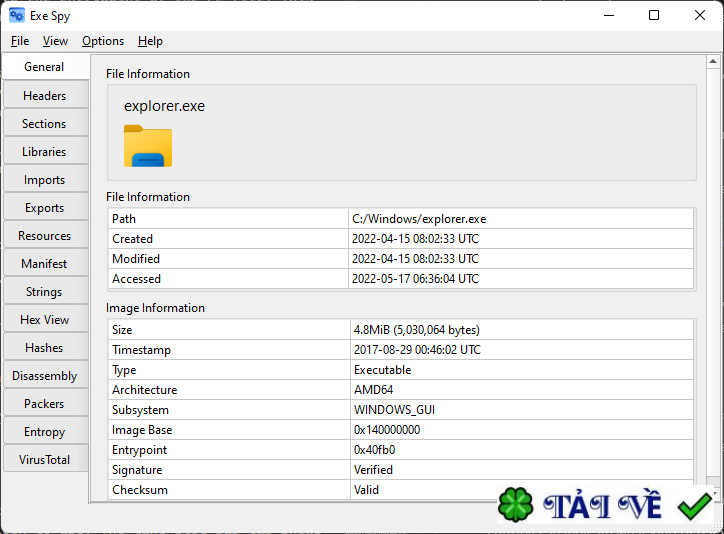Switch to the Headers tab
This screenshot has width=724, height=534.
[x=44, y=96]
